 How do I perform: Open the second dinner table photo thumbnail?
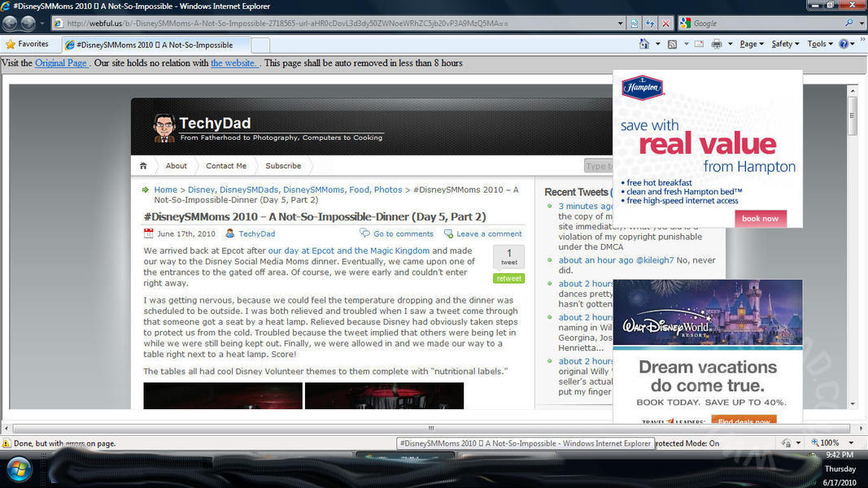384,395
